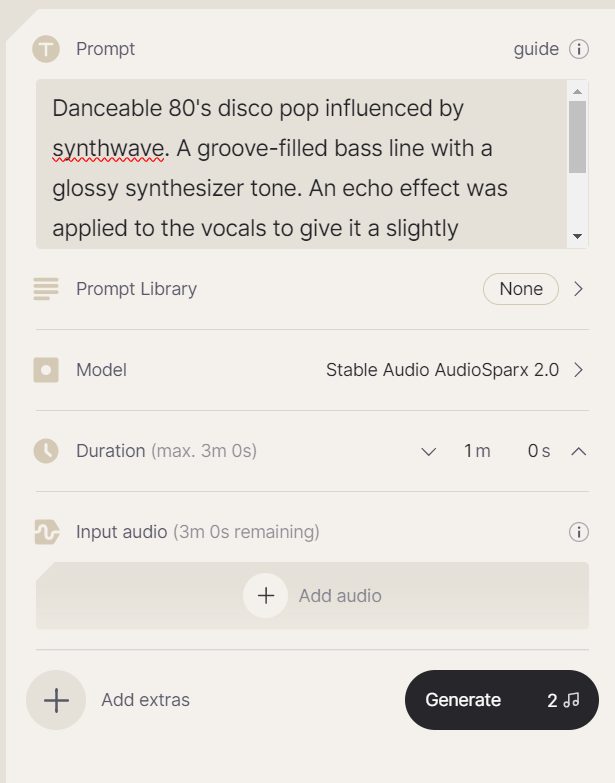
Task: Click the Add extras plus icon
Action: (56, 700)
